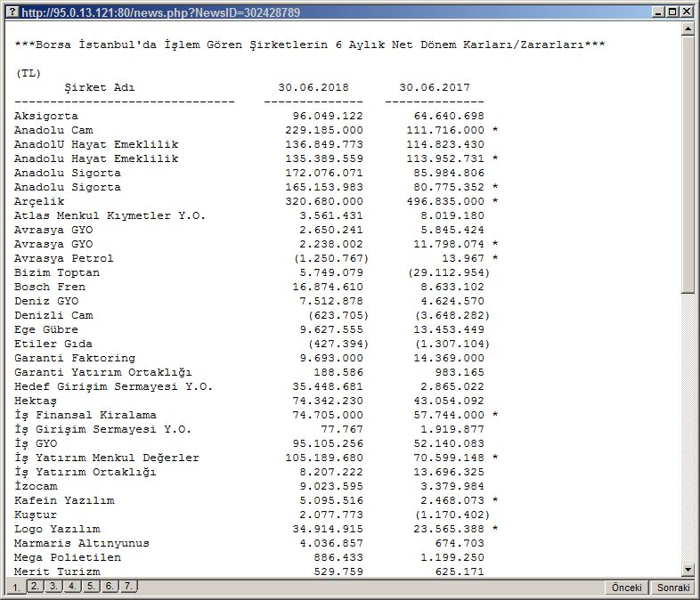Click İş Yatırım Menkul Değerler name

(107, 458)
